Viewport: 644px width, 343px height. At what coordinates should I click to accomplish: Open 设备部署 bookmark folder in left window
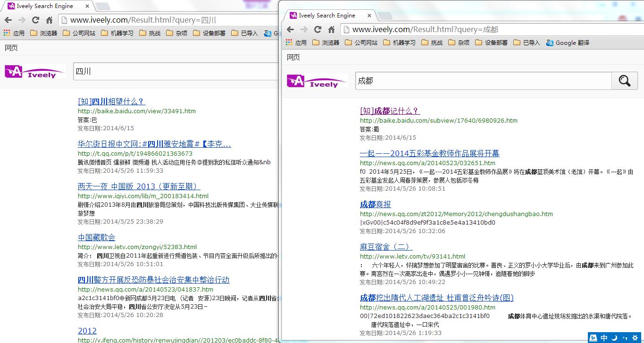point(209,33)
